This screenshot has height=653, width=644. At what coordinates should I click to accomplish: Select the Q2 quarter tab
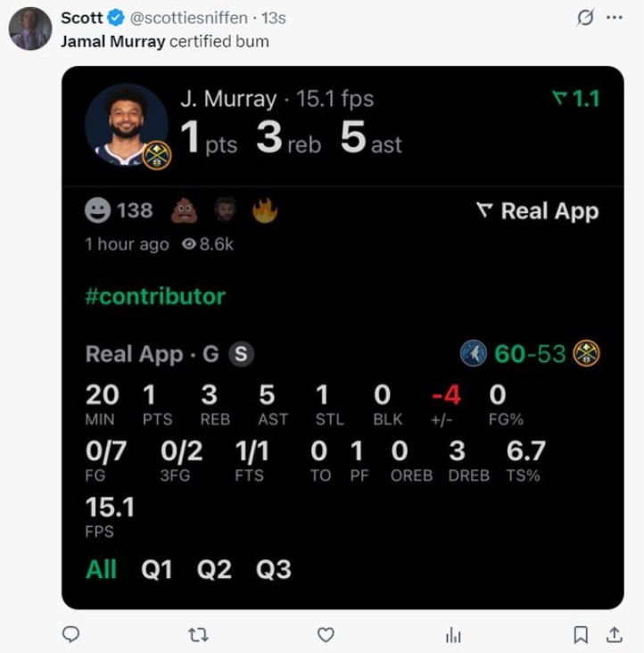pyautogui.click(x=214, y=570)
